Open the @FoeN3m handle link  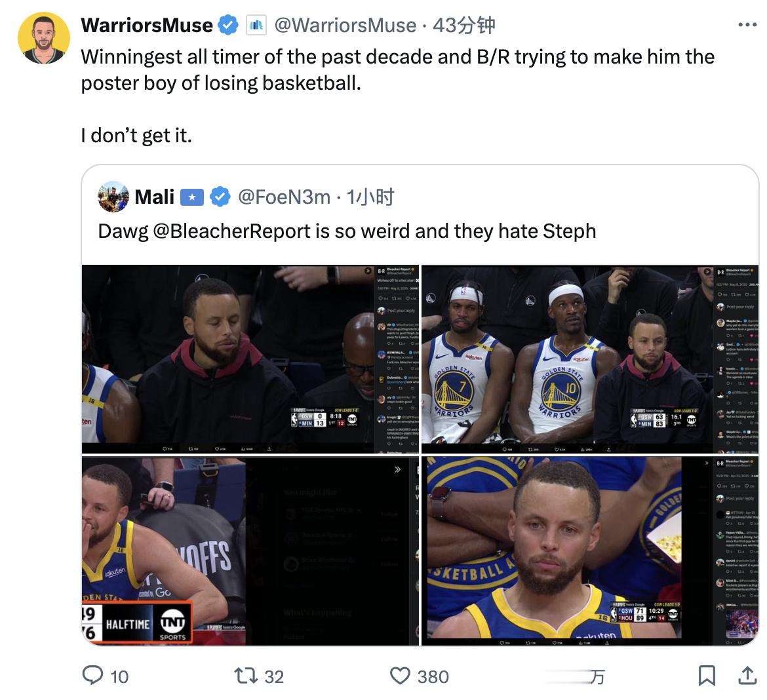(x=285, y=197)
